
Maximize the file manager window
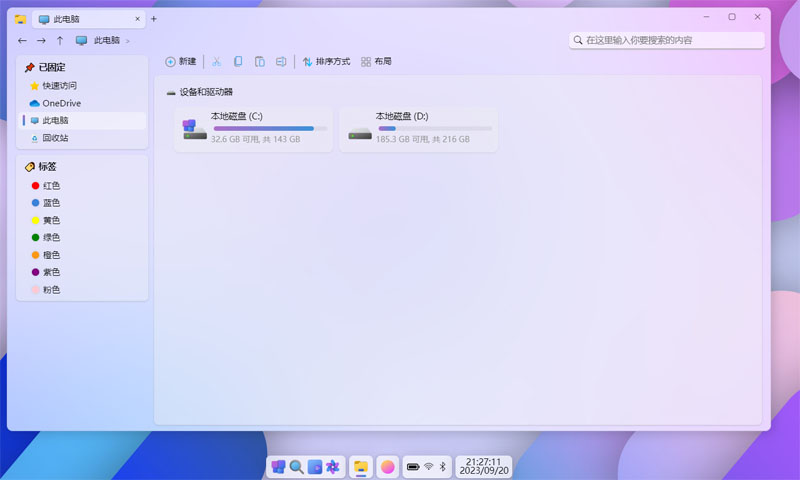[x=732, y=17]
